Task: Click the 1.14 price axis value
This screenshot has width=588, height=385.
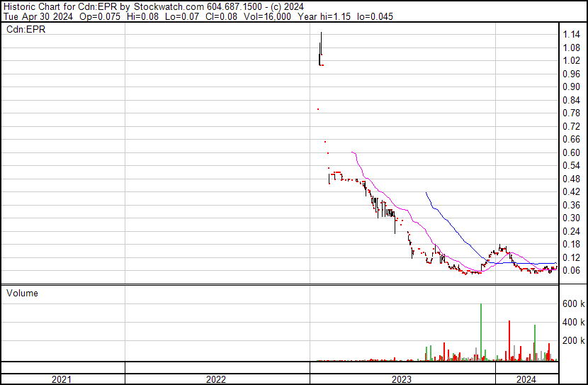Action: (x=572, y=35)
